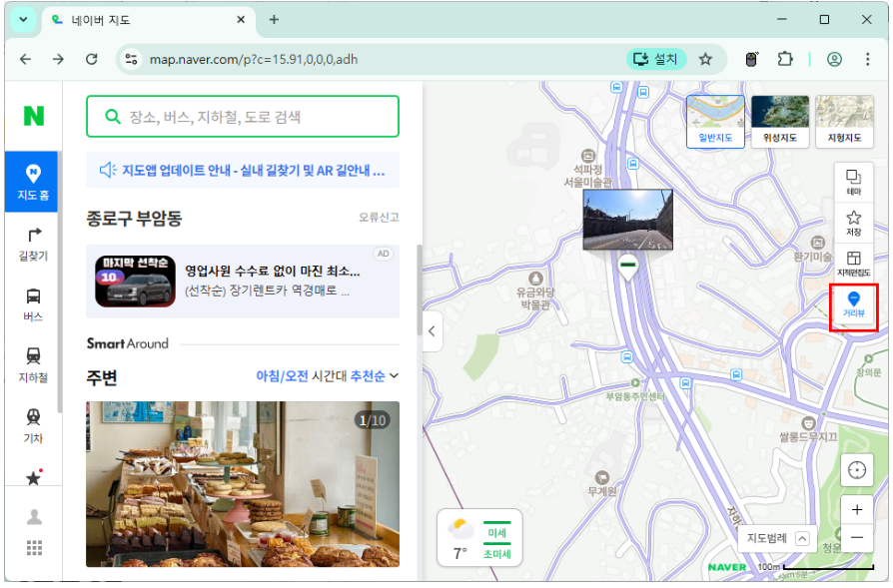The height and width of the screenshot is (588, 893).
Task: Expand the 지도범례 map legend
Action: pos(776,538)
